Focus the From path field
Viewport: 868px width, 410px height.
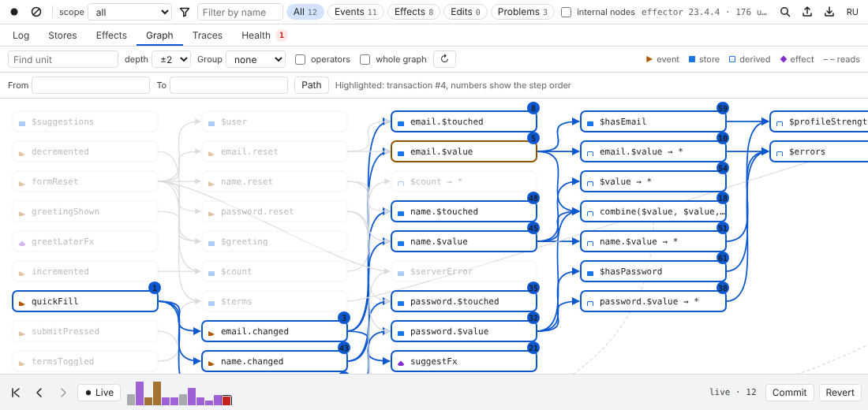tap(91, 85)
